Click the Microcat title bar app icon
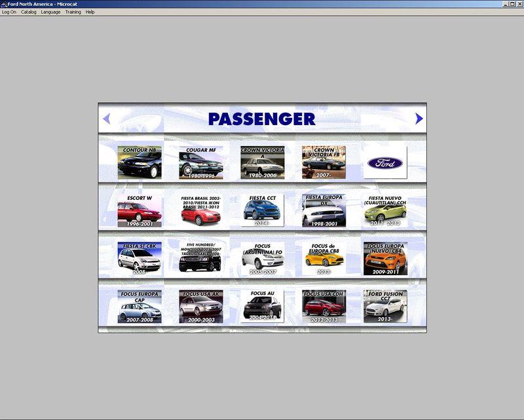Screen dimensions: 524x420 pos(4,4)
